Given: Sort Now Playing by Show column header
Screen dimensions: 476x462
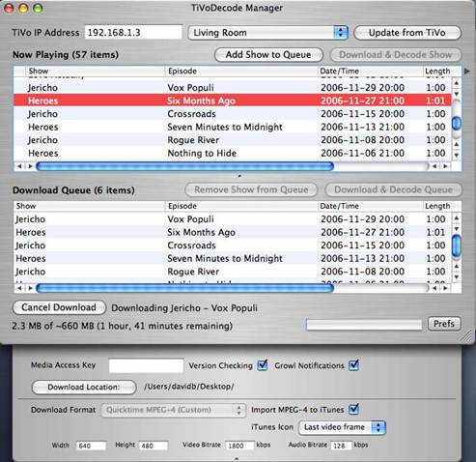Looking at the screenshot, I should click(x=96, y=71).
